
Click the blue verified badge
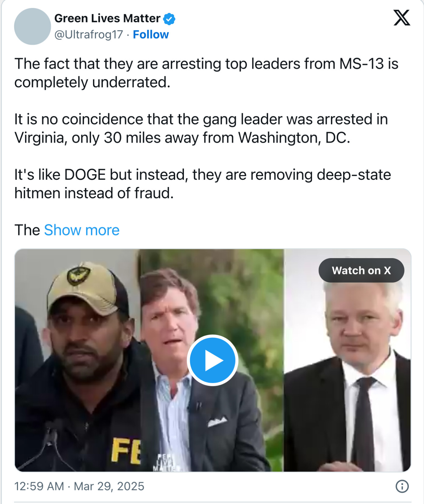[169, 19]
